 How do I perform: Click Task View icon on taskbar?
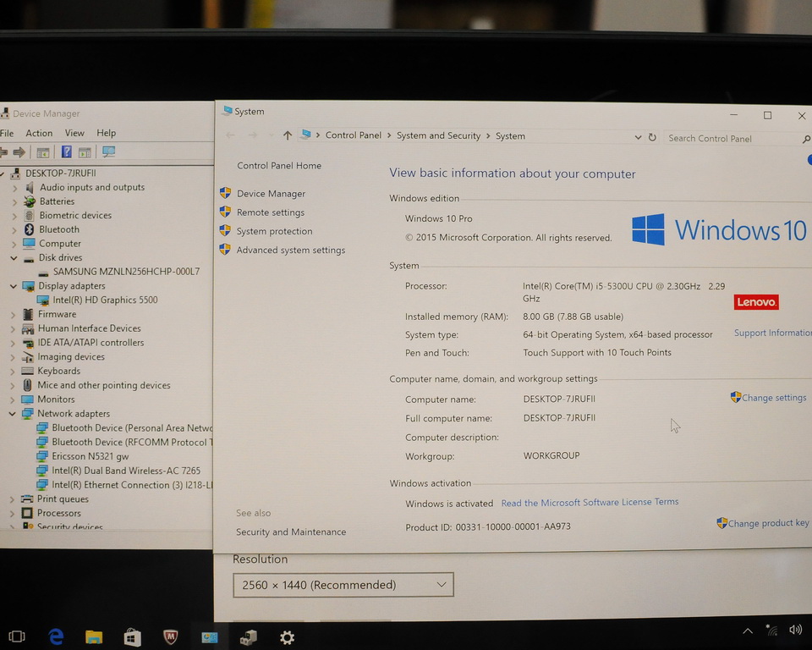coord(17,636)
